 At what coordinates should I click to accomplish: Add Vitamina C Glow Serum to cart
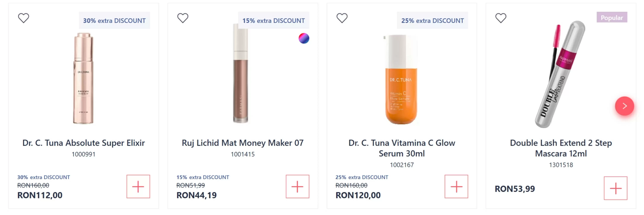pos(456,187)
